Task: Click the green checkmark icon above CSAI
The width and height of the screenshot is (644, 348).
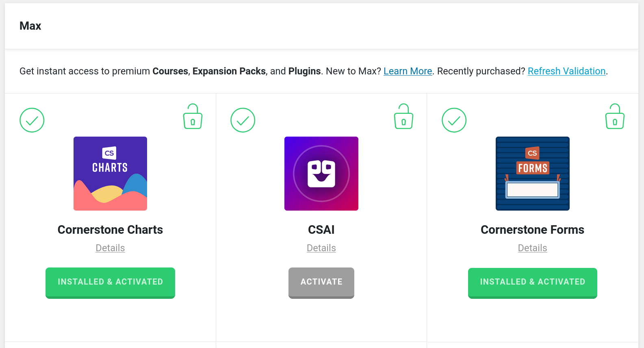Action: tap(243, 120)
